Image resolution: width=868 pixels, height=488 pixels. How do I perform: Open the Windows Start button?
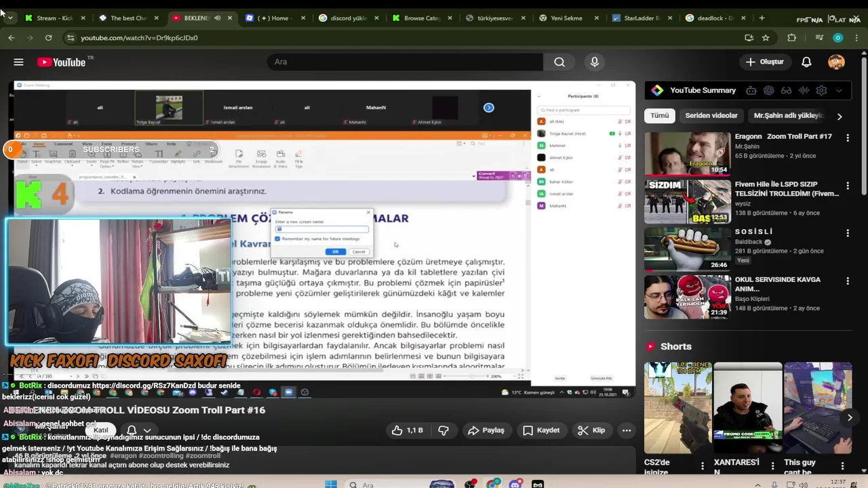click(x=330, y=485)
